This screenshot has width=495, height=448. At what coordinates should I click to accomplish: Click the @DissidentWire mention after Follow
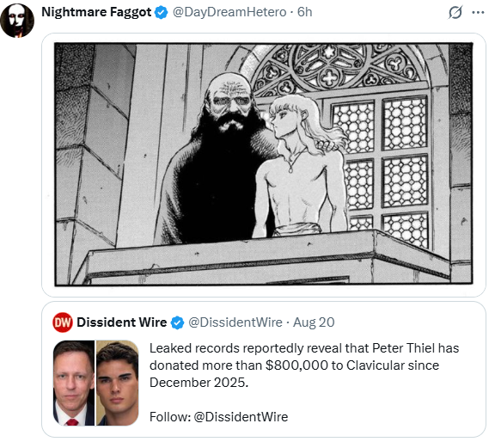point(241,417)
